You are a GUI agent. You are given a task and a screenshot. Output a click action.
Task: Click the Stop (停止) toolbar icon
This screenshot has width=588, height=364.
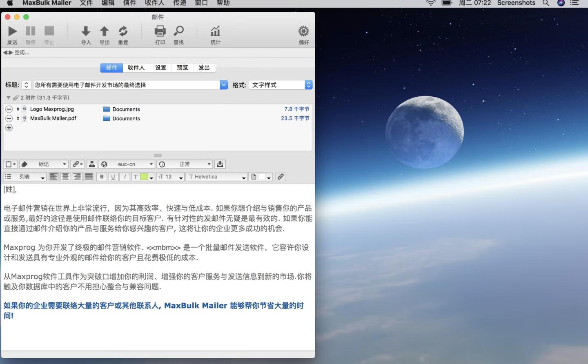49,31
